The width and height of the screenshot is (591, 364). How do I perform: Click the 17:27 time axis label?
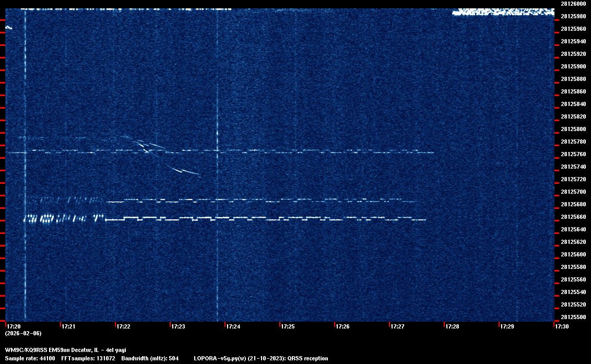397,327
